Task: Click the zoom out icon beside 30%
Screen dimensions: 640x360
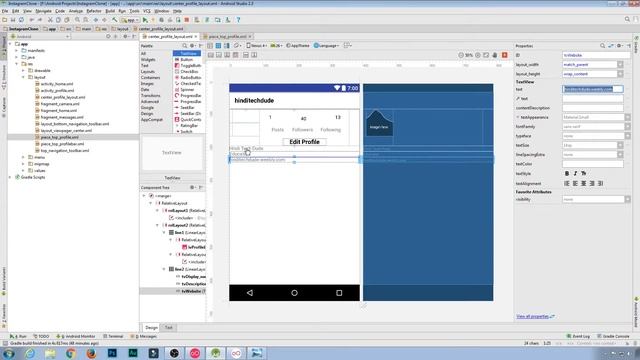Action: point(461,55)
